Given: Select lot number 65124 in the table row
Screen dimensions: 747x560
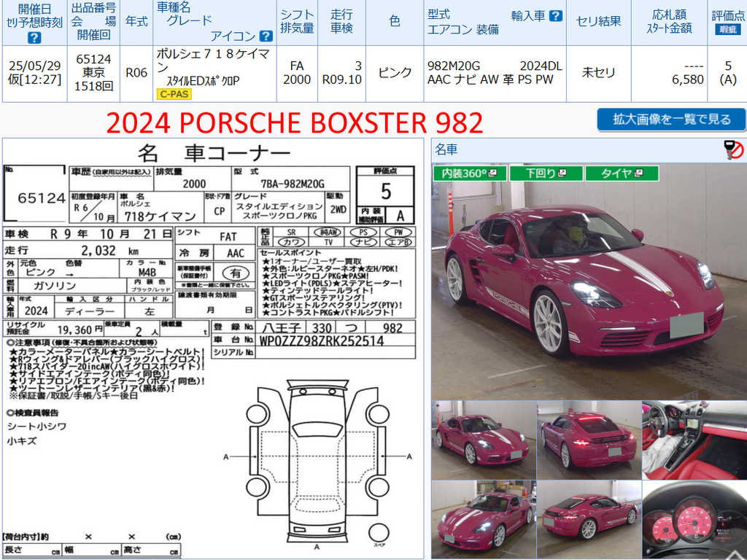Looking at the screenshot, I should [x=93, y=59].
